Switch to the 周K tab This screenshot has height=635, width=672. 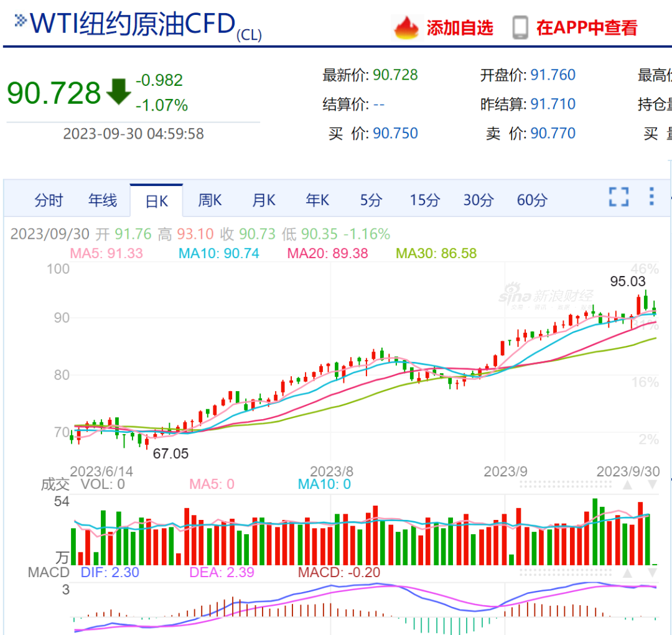coord(210,200)
